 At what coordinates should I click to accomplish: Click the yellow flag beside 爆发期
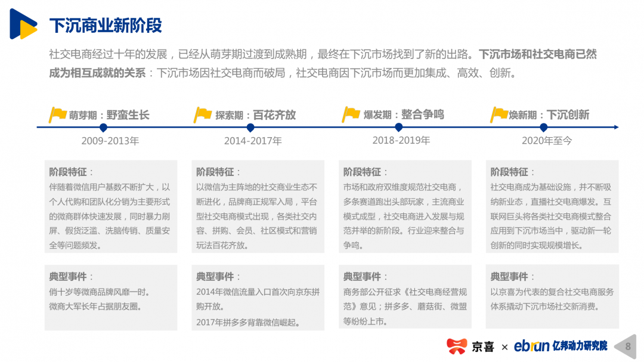click(x=351, y=115)
